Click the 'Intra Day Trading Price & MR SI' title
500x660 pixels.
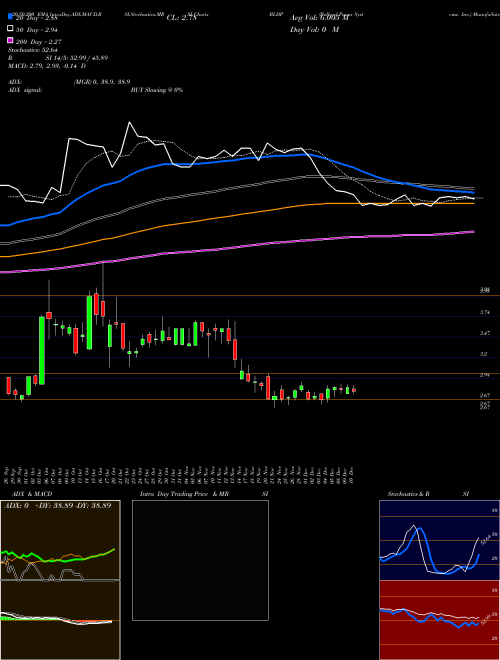click(204, 494)
